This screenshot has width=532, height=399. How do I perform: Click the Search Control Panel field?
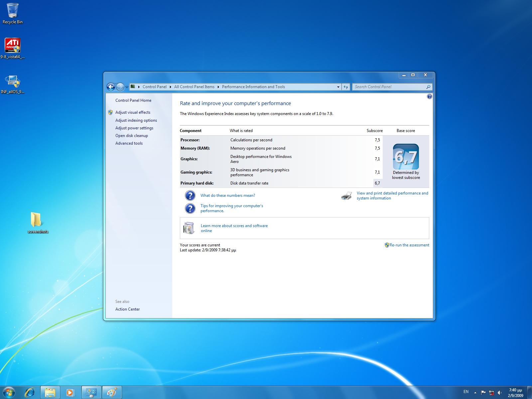(x=389, y=87)
